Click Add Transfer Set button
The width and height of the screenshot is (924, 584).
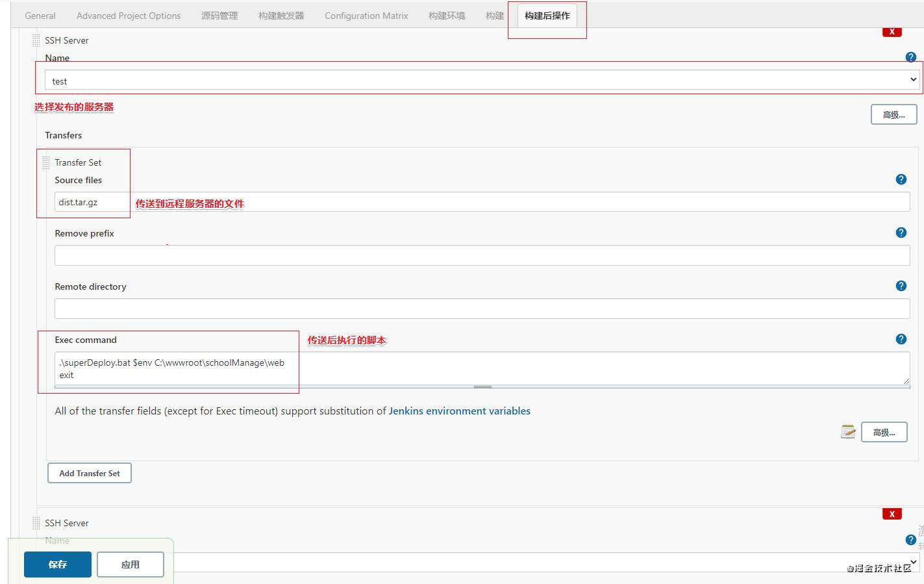point(90,473)
